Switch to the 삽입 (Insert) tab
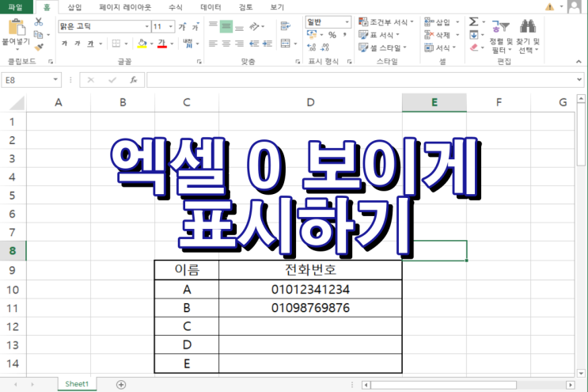 pyautogui.click(x=74, y=7)
